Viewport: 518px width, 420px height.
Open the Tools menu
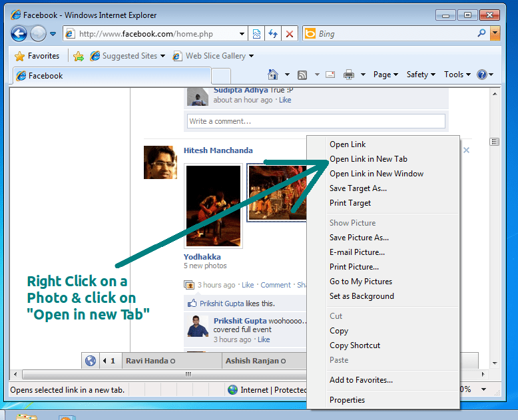(x=457, y=75)
